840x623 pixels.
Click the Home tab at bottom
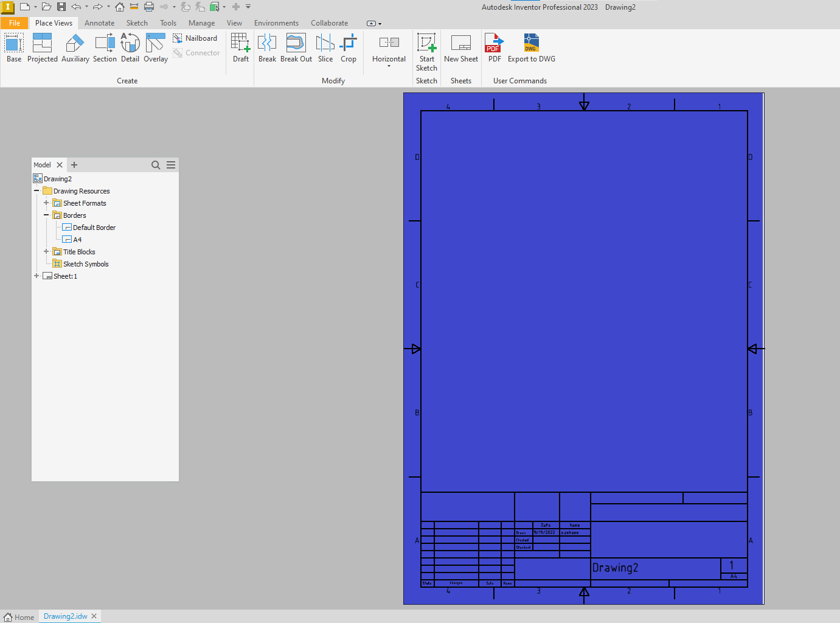click(x=19, y=617)
